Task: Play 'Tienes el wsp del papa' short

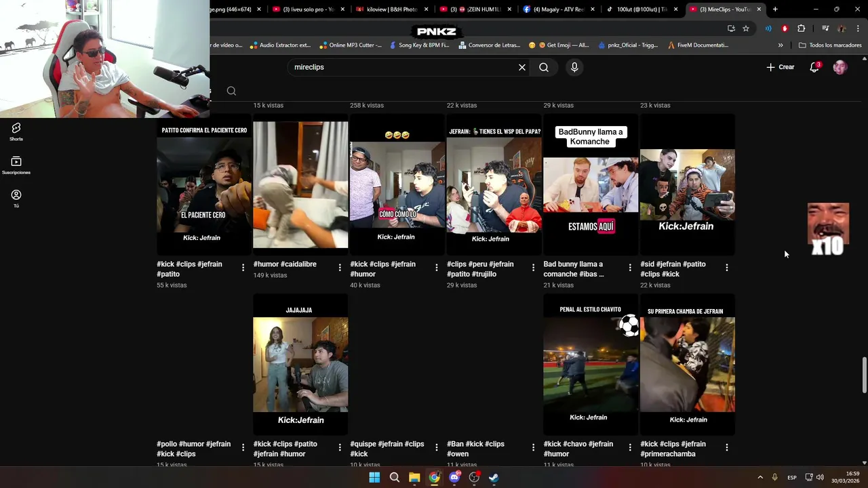Action: pyautogui.click(x=494, y=184)
